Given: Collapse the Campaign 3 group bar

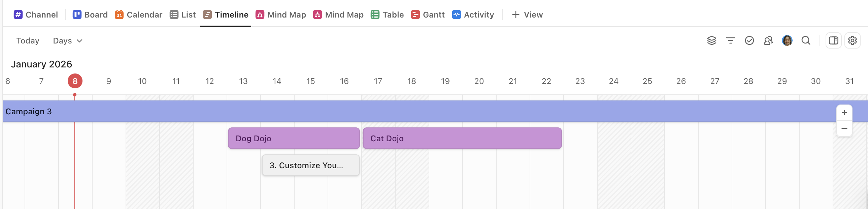Looking at the screenshot, I should pos(28,111).
